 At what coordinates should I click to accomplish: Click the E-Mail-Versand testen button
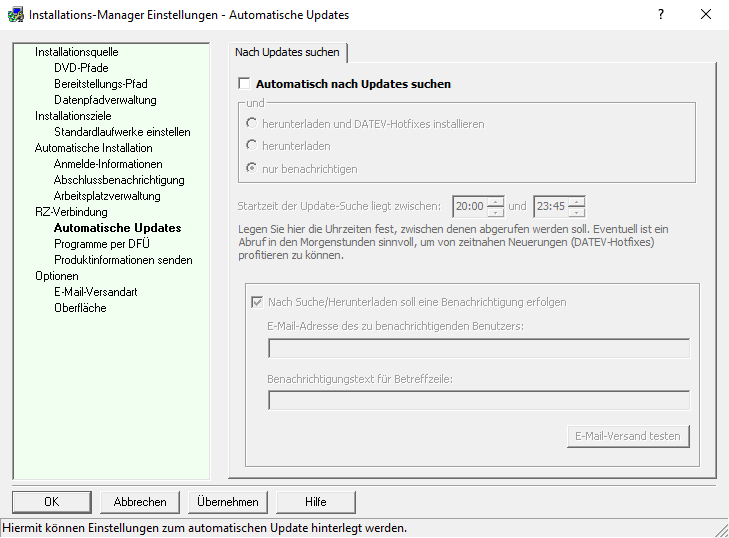(627, 436)
